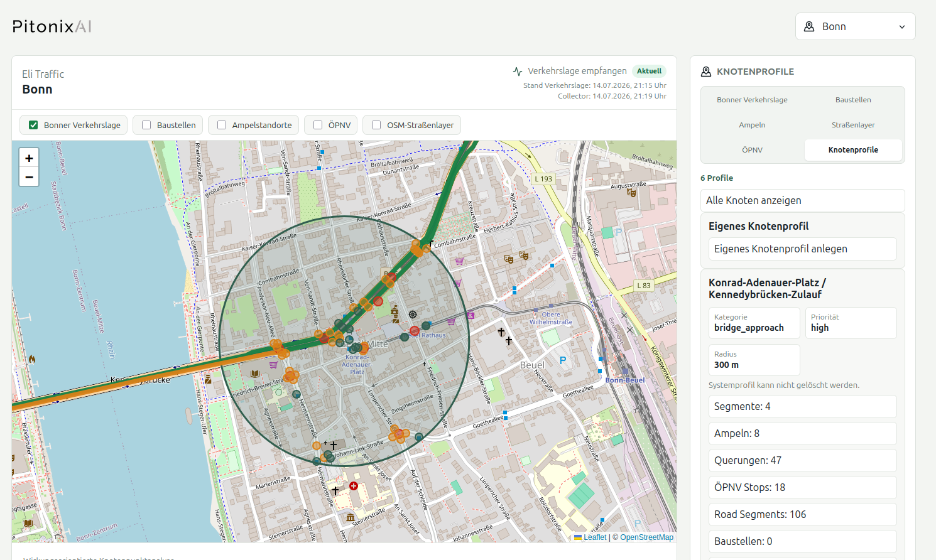Click the parking P icon near Marquartstraße

[619, 232]
